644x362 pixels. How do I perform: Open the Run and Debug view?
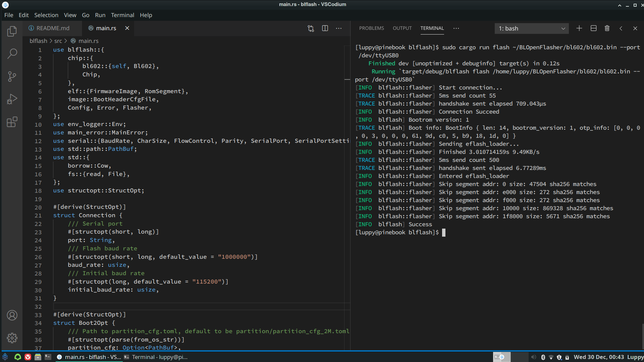12,99
